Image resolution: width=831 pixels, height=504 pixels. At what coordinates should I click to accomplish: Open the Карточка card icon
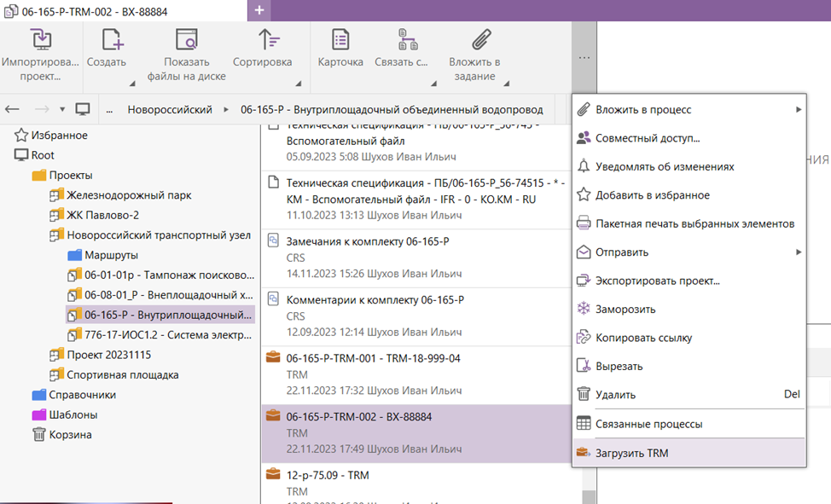pos(340,40)
